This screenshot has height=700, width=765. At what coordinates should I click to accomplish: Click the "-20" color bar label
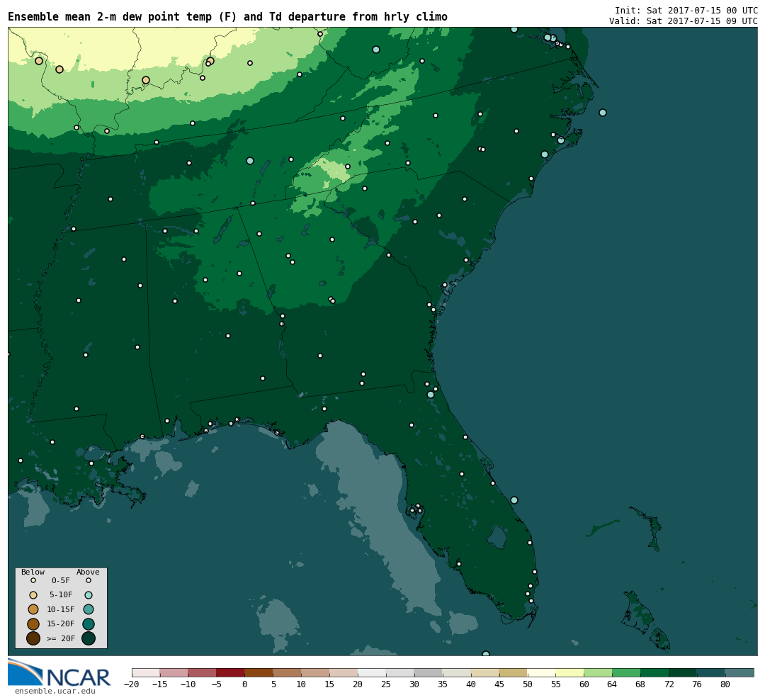pos(131,684)
